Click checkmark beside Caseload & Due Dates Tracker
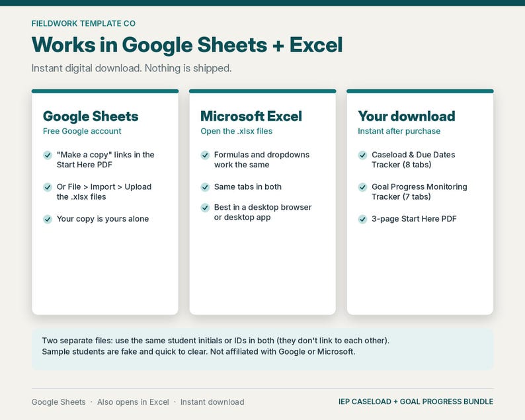This screenshot has height=420, width=525. click(362, 155)
